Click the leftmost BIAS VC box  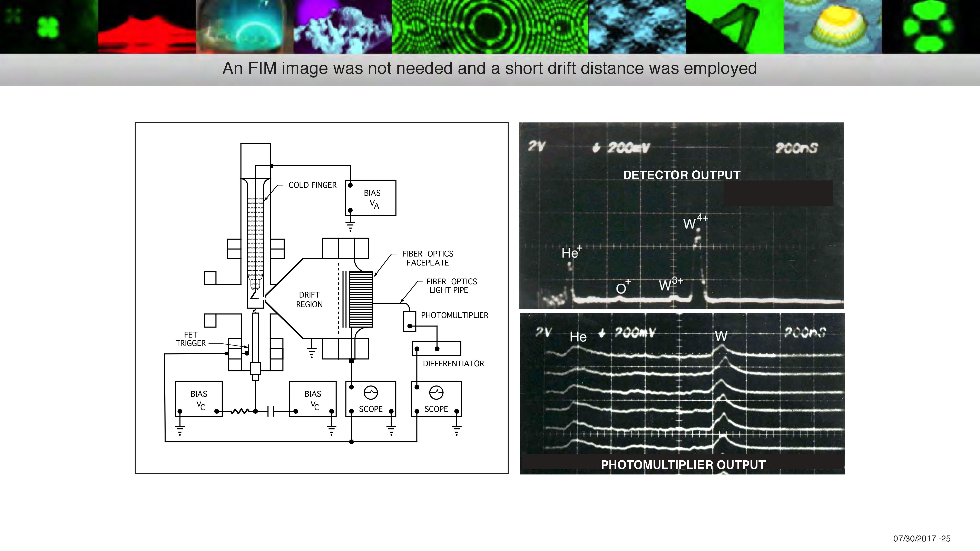(x=199, y=399)
